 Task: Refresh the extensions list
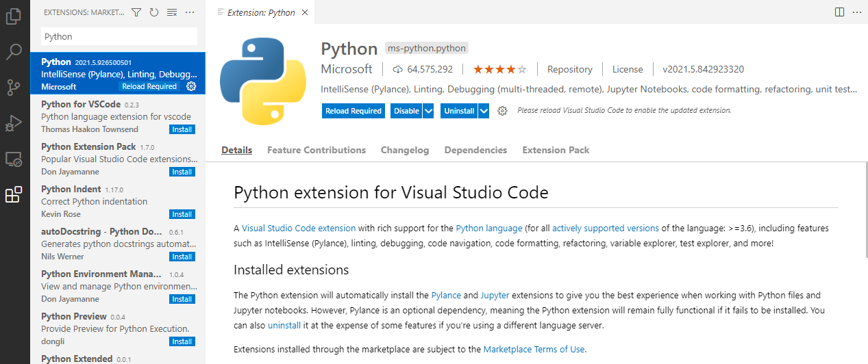(154, 12)
